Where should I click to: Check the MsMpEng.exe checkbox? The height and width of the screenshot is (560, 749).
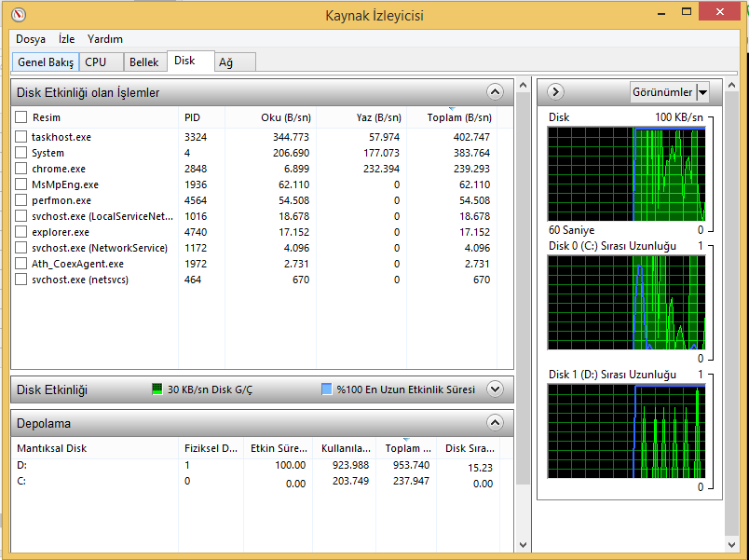[20, 184]
